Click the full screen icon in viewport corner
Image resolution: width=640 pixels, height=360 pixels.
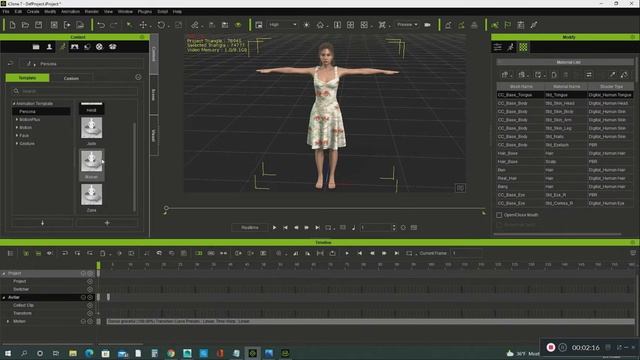[x=460, y=188]
